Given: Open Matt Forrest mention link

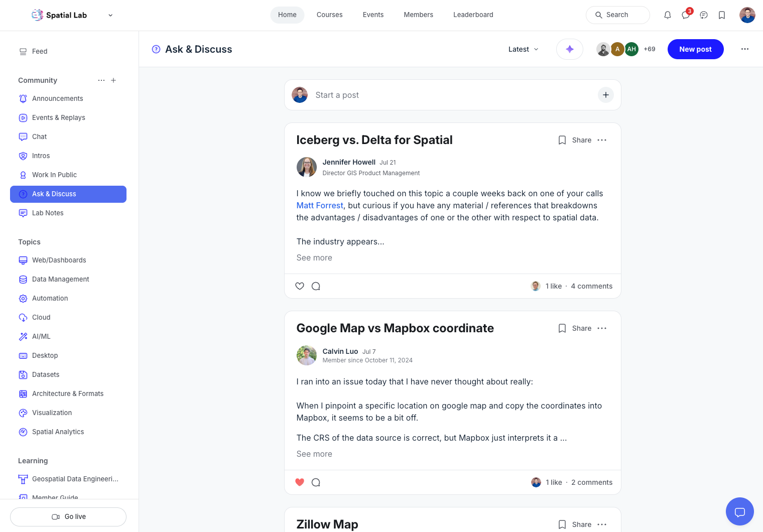Looking at the screenshot, I should (320, 205).
